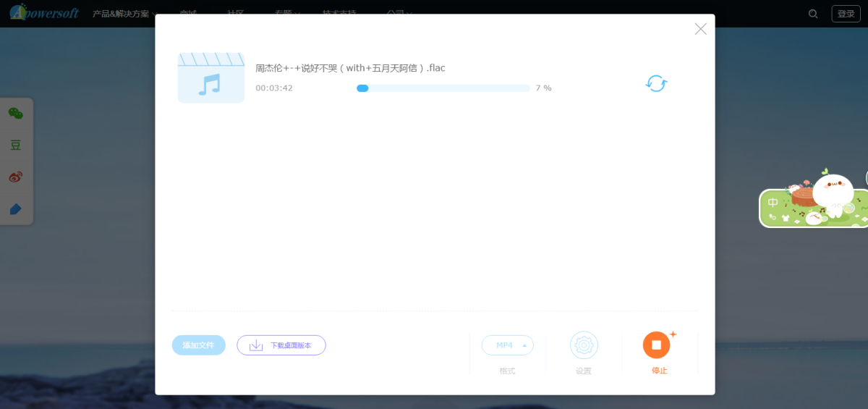Share via the Weibo icon

(x=15, y=177)
